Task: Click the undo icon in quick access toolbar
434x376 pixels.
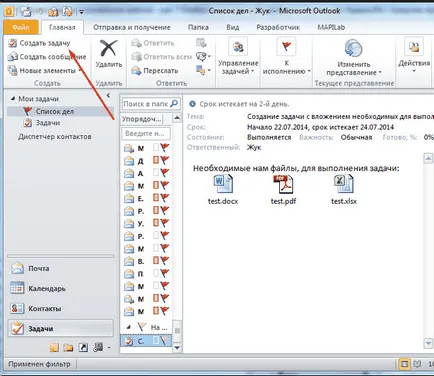Action: click(x=40, y=12)
